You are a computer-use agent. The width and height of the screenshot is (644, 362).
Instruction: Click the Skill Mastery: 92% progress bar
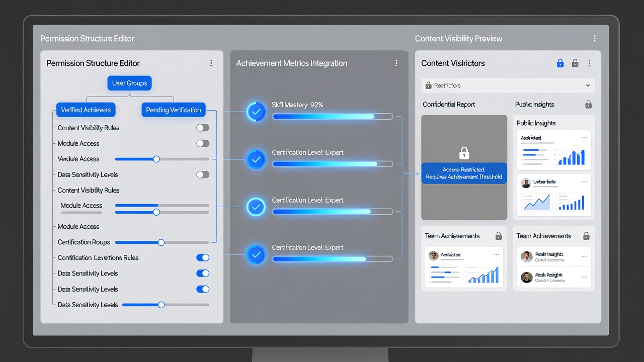333,116
